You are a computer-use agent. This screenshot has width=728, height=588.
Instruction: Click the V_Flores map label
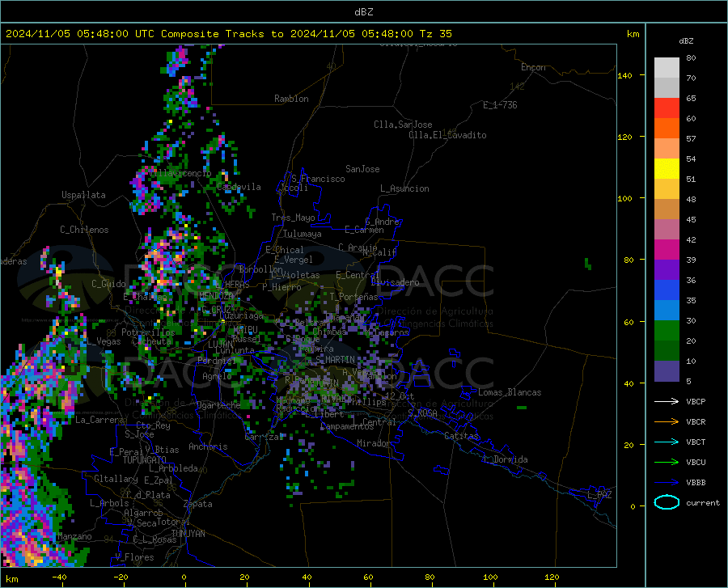134,557
